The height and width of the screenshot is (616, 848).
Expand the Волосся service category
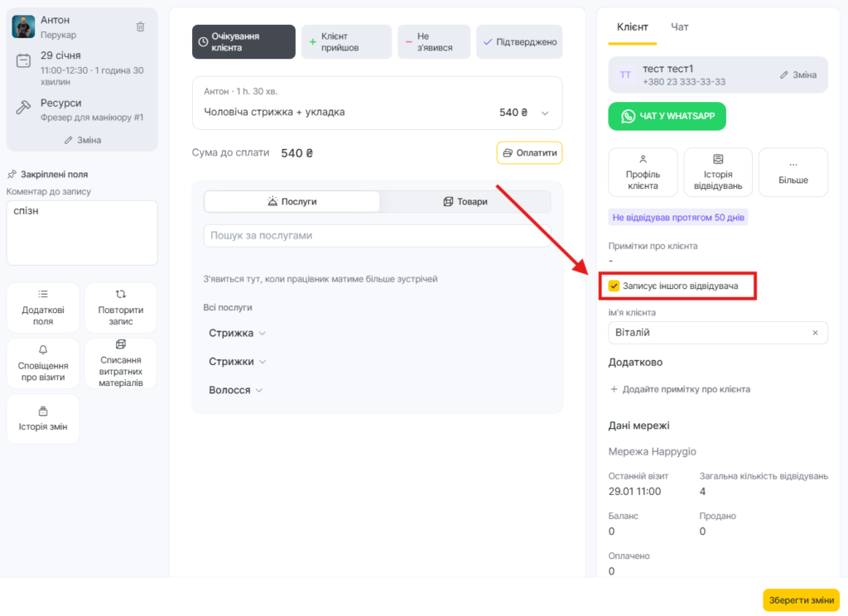(235, 390)
